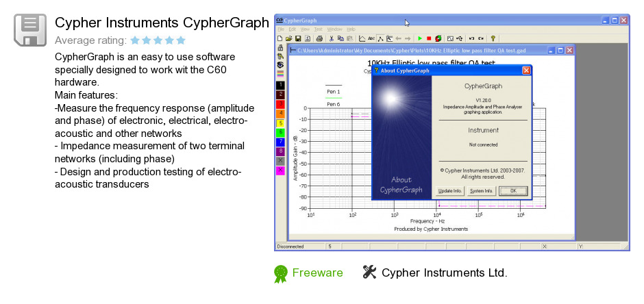Click the second icon in left sidebar, below the padlock

[x=280, y=56]
